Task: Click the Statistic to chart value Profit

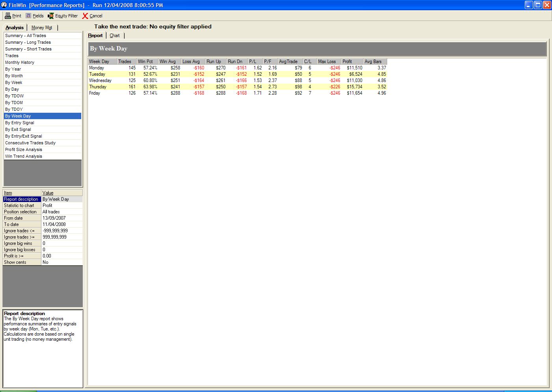Action: (x=62, y=205)
